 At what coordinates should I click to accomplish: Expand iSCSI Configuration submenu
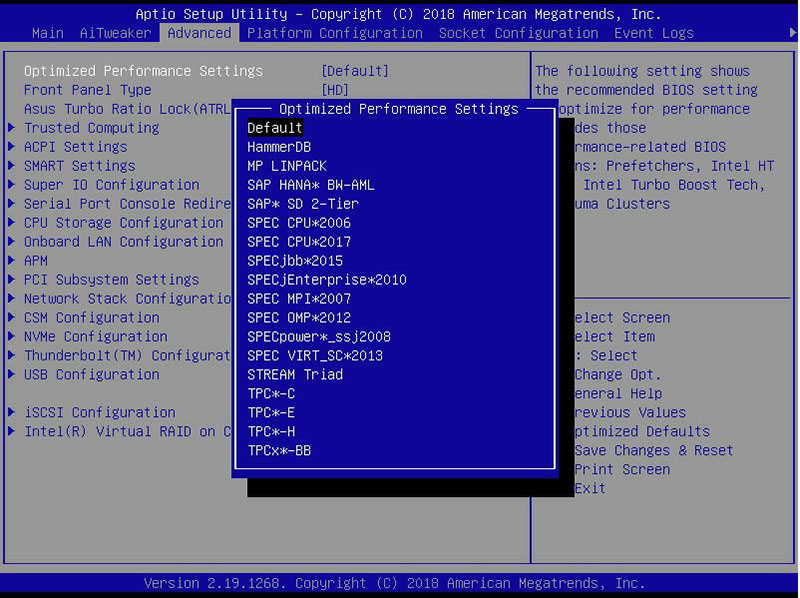(99, 412)
